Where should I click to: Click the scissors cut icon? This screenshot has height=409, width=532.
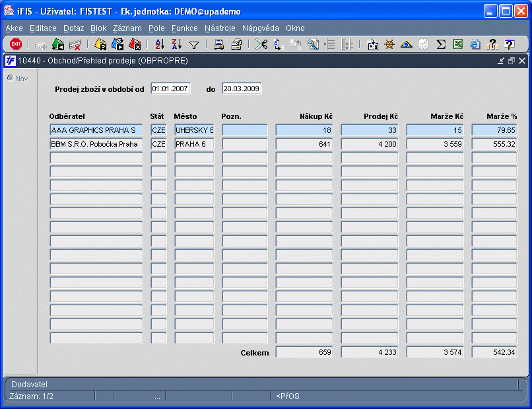(261, 44)
